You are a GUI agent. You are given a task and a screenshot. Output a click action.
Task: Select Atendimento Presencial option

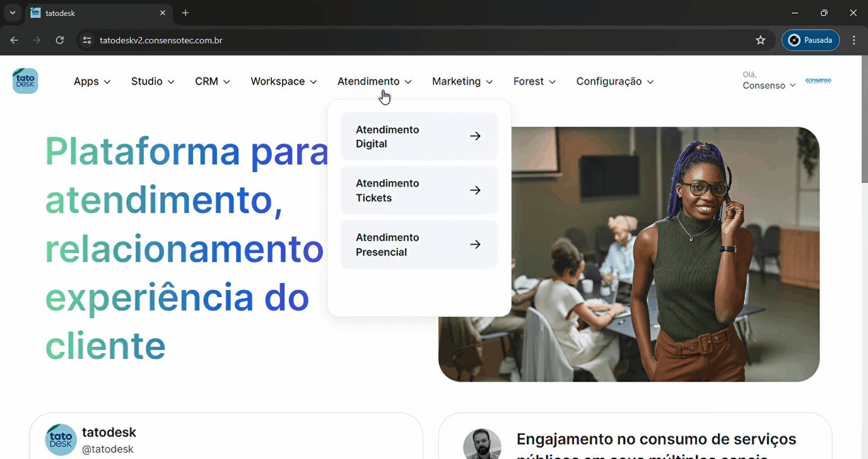(419, 245)
